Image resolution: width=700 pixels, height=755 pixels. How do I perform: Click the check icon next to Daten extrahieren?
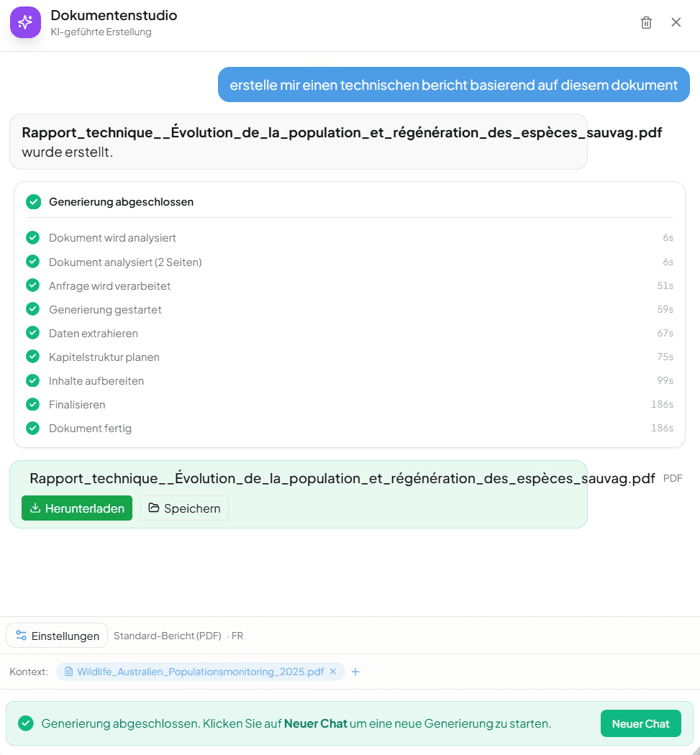point(32,333)
